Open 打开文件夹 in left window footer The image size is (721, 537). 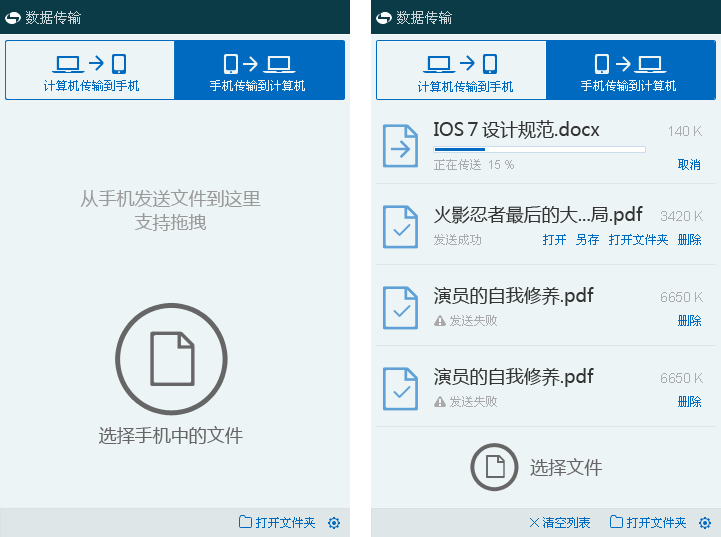(x=277, y=522)
